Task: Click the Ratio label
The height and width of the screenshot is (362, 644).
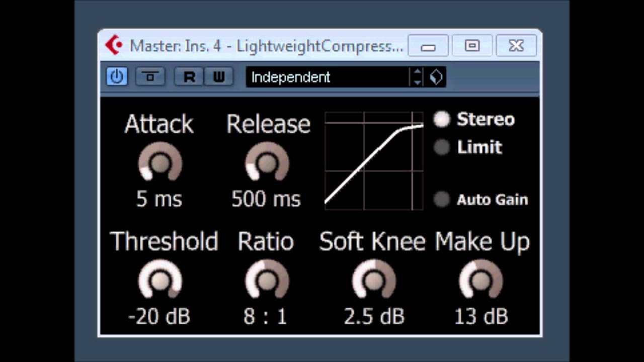Action: [x=266, y=242]
